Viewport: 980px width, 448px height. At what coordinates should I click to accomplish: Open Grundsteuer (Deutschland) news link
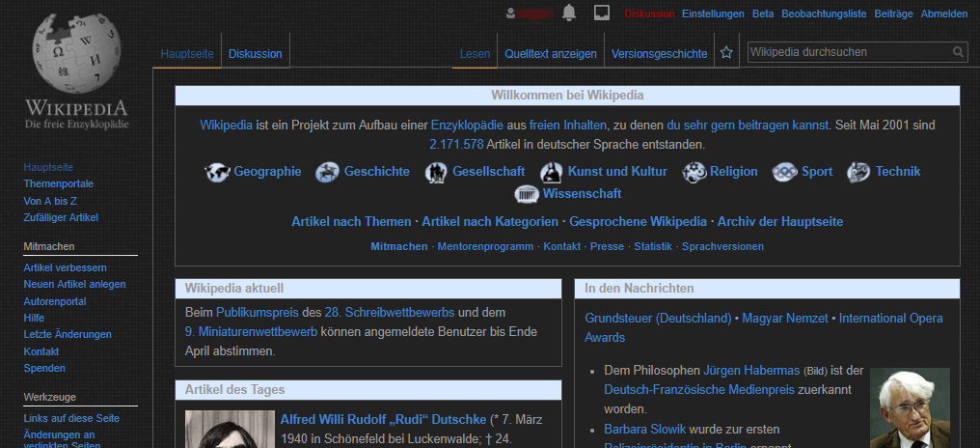tap(658, 319)
